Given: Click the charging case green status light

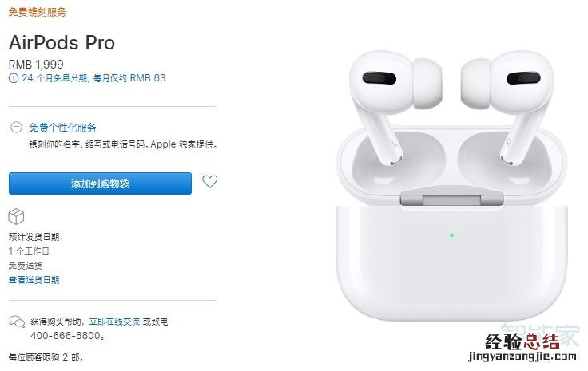Looking at the screenshot, I should coord(452,235).
